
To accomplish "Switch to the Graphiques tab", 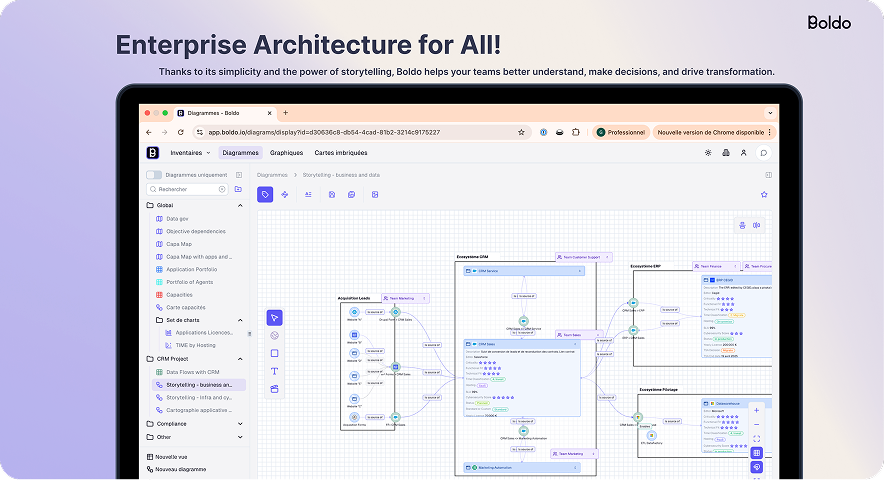I will 286,153.
